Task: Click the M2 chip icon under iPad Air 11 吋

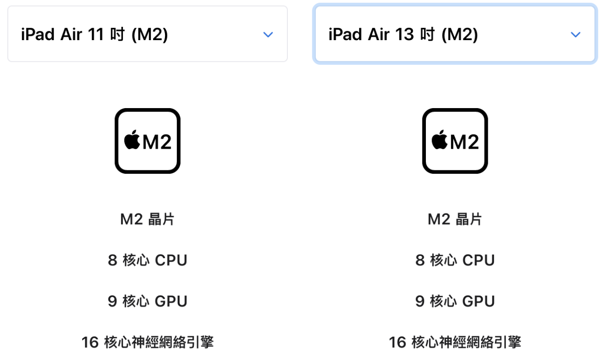Action: (147, 141)
